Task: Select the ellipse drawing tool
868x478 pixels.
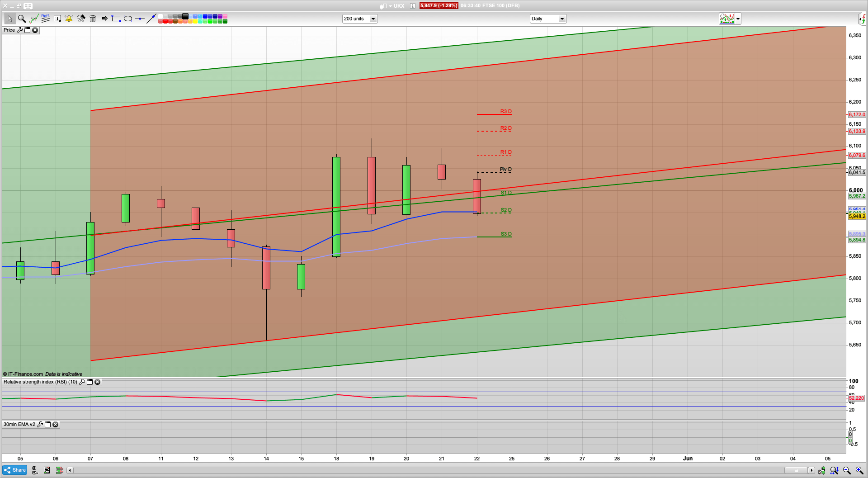Action: (128, 19)
